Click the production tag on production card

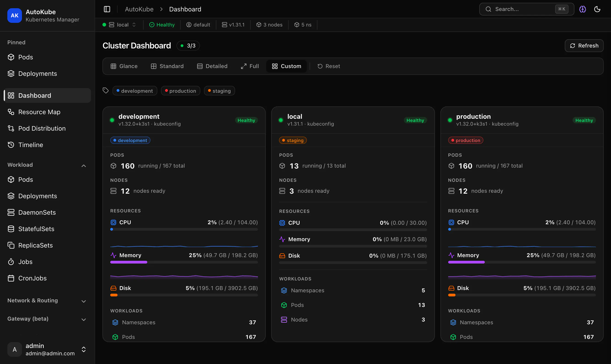(x=466, y=140)
